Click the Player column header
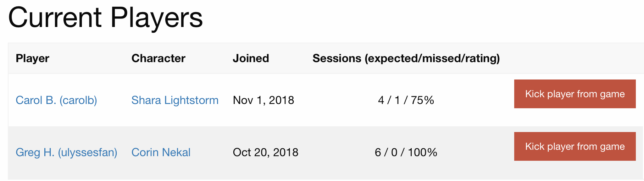 coord(33,58)
